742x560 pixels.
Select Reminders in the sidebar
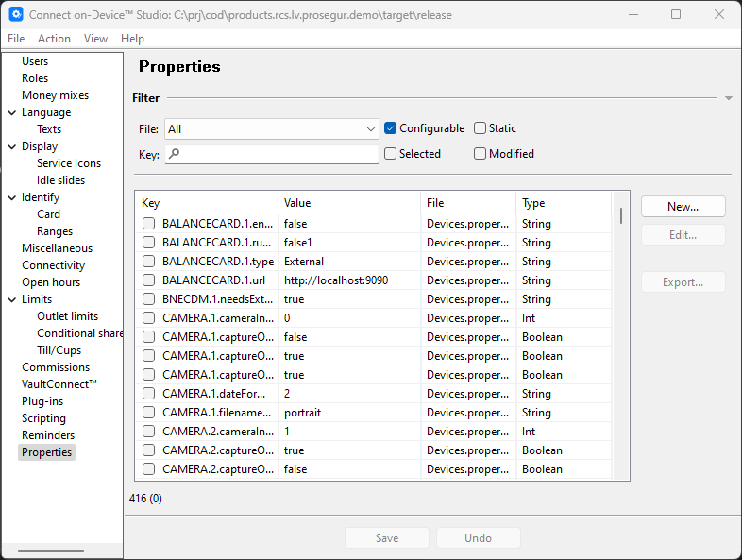(48, 435)
